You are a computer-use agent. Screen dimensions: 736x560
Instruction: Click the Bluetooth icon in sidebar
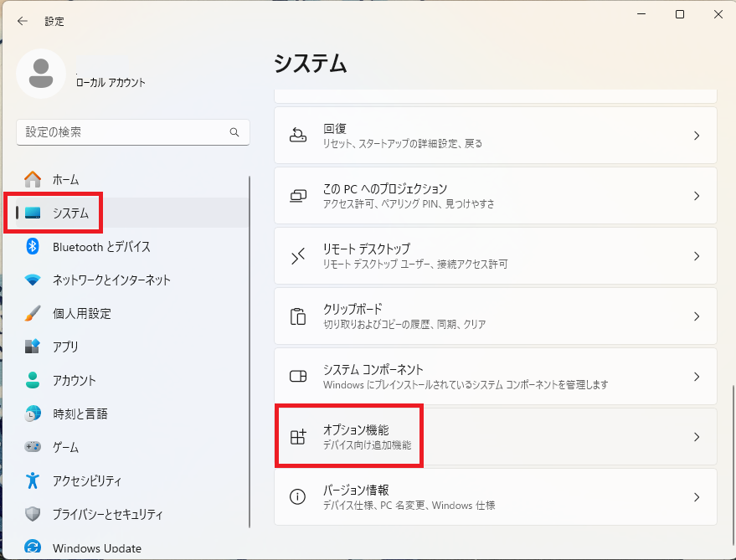point(33,246)
